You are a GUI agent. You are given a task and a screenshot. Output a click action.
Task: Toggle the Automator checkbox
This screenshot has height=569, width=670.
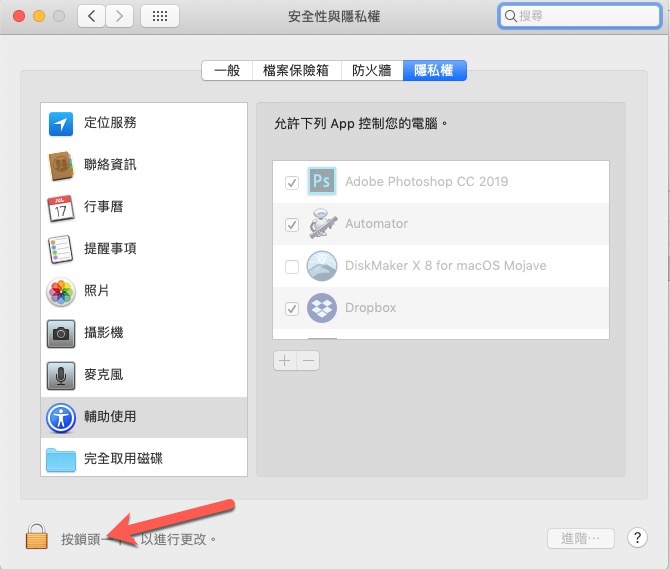(x=292, y=225)
